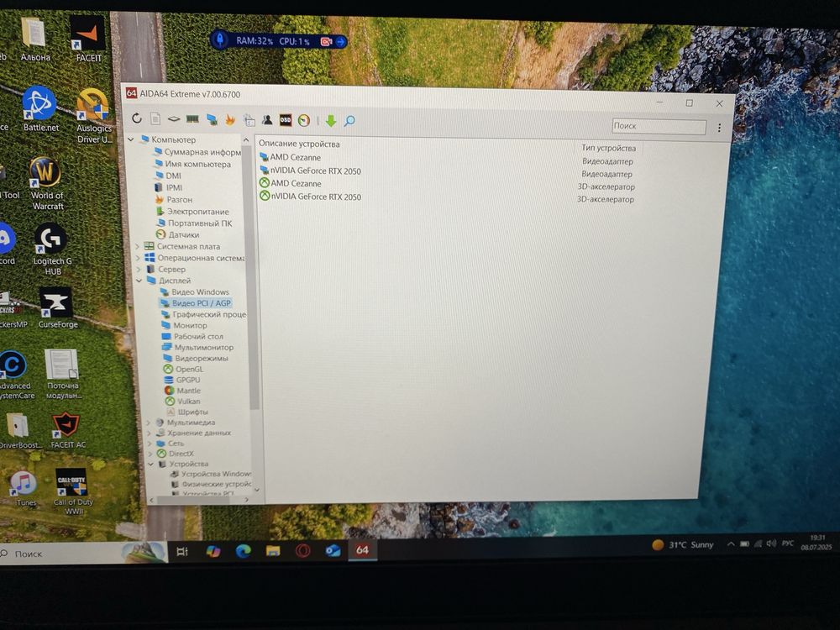Open the memory module benchmark icon
840x630 pixels.
coord(192,119)
